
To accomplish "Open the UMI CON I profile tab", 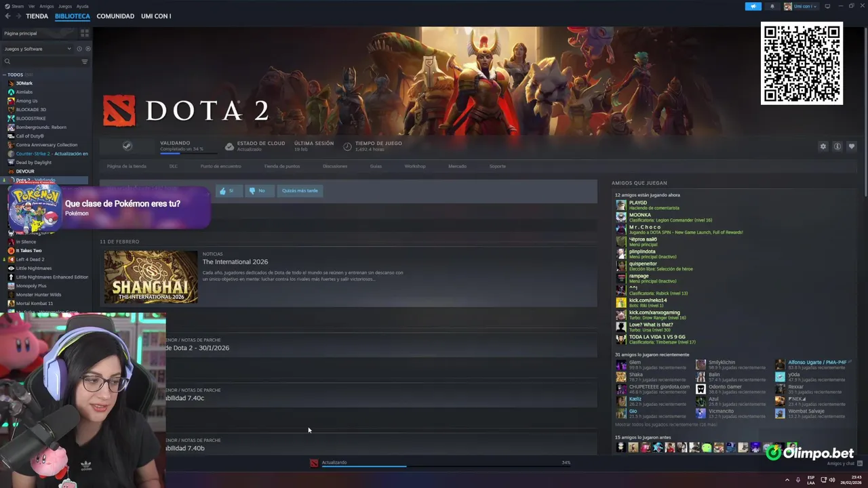I will pos(156,16).
